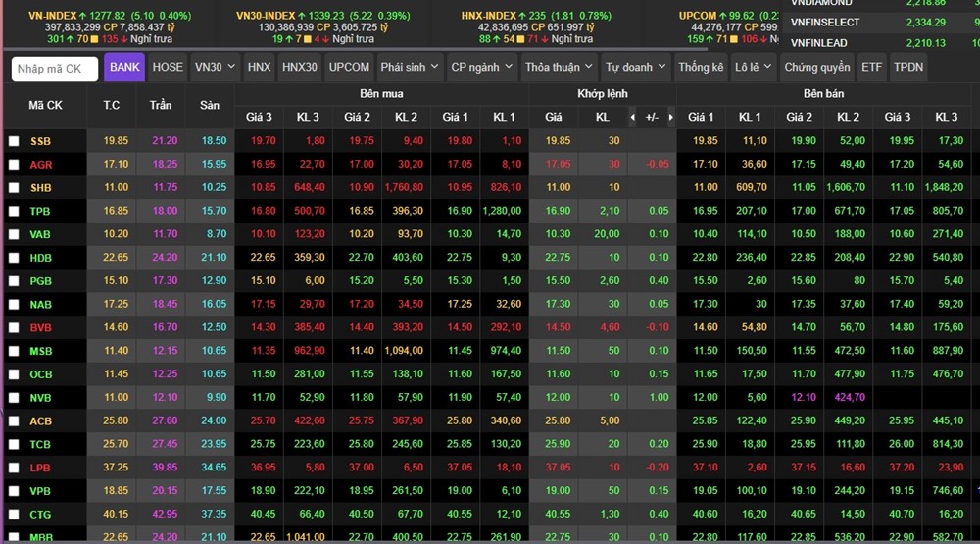Select the VNFINLEAD index row
This screenshot has height=544, width=980.
pos(880,43)
